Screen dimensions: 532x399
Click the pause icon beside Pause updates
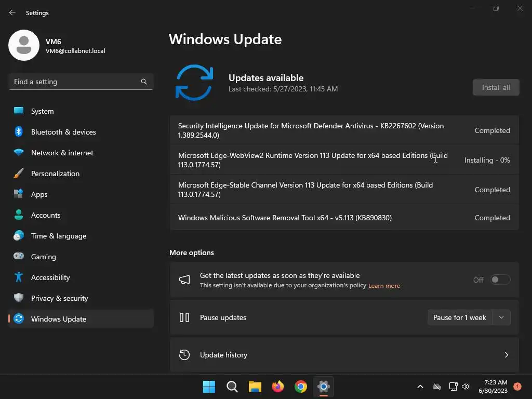point(184,317)
